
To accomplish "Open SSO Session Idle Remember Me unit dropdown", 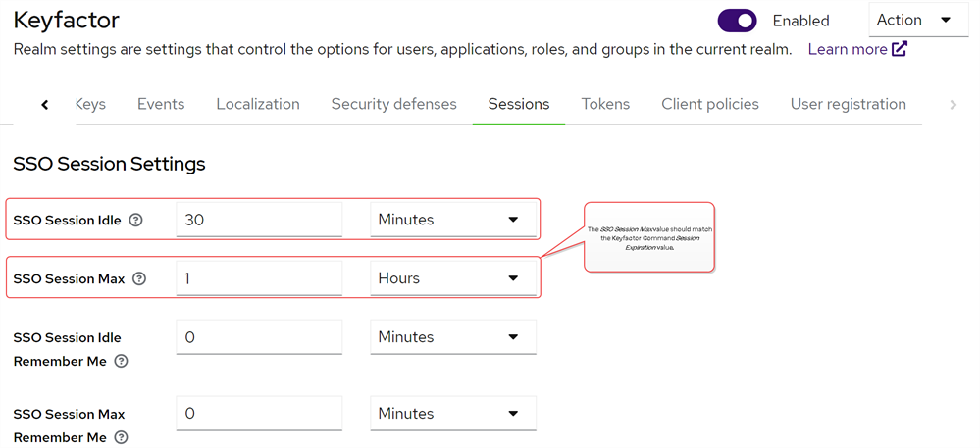I will [x=453, y=337].
